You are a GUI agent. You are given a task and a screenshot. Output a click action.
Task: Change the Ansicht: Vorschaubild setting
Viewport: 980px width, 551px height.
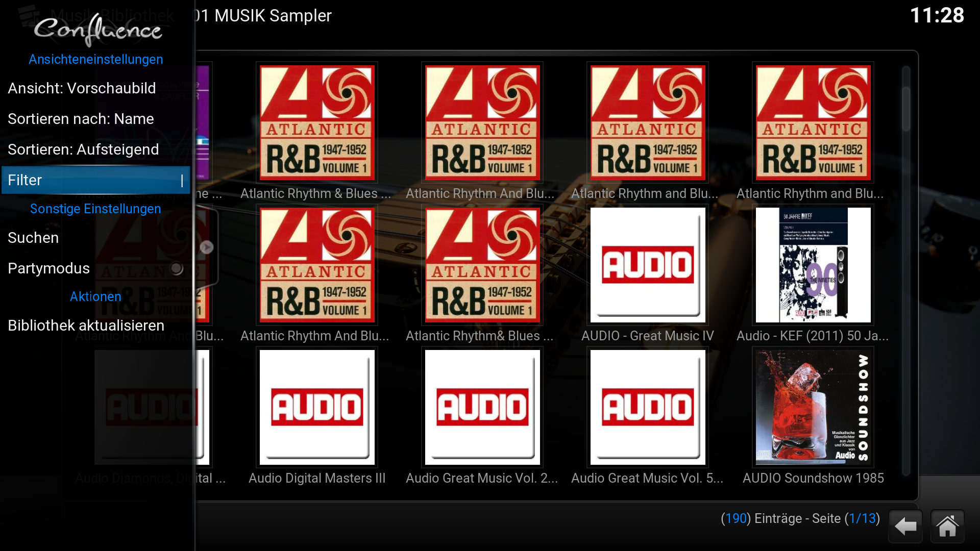[x=95, y=88]
